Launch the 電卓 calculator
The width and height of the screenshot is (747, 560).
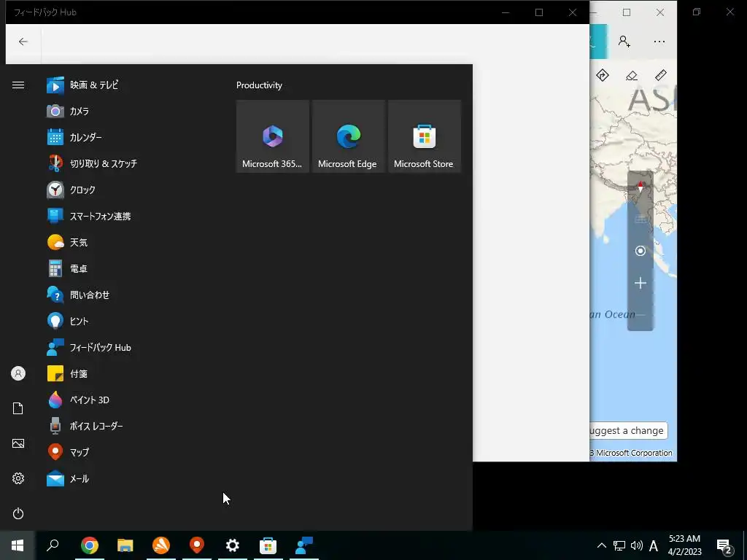coord(128,268)
